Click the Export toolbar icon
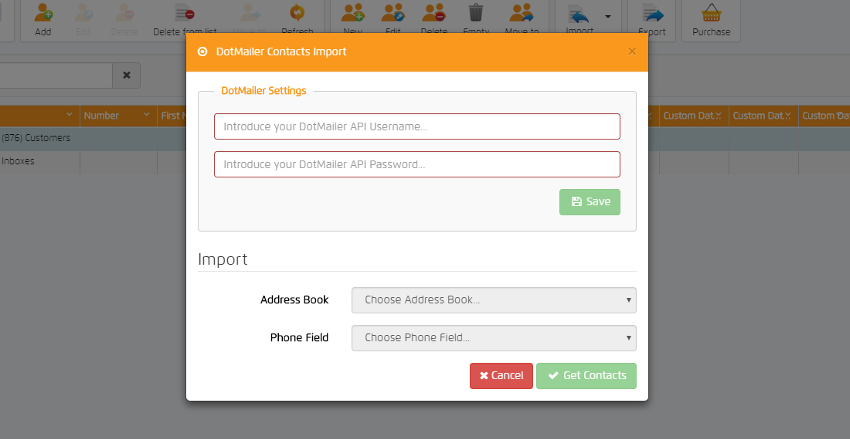The height and width of the screenshot is (439, 850). click(x=652, y=12)
